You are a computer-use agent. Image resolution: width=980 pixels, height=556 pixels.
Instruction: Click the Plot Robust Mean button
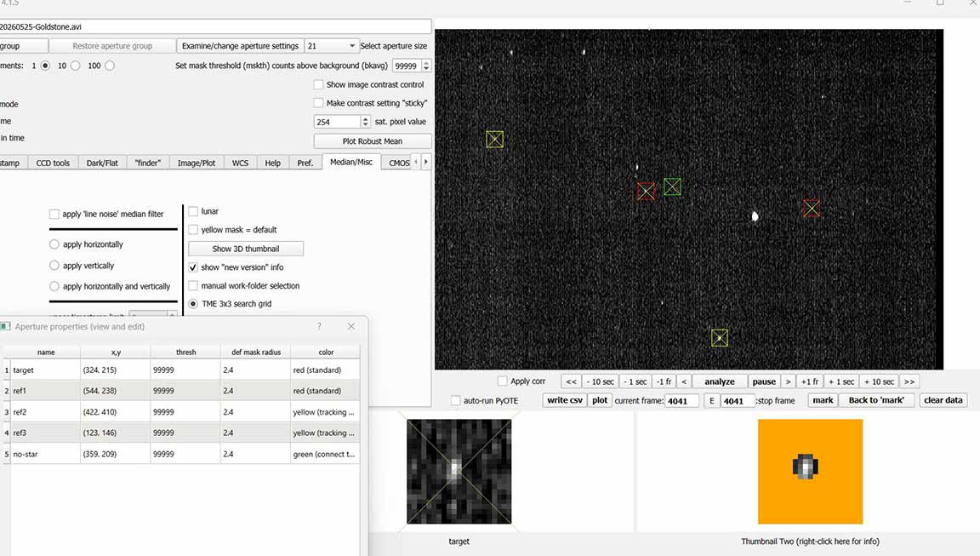click(x=373, y=140)
